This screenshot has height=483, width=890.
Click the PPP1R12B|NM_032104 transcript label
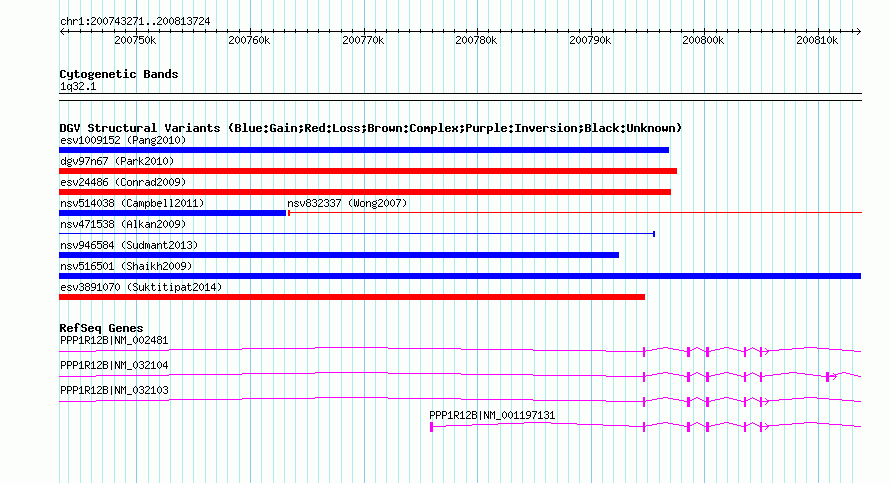pyautogui.click(x=114, y=366)
